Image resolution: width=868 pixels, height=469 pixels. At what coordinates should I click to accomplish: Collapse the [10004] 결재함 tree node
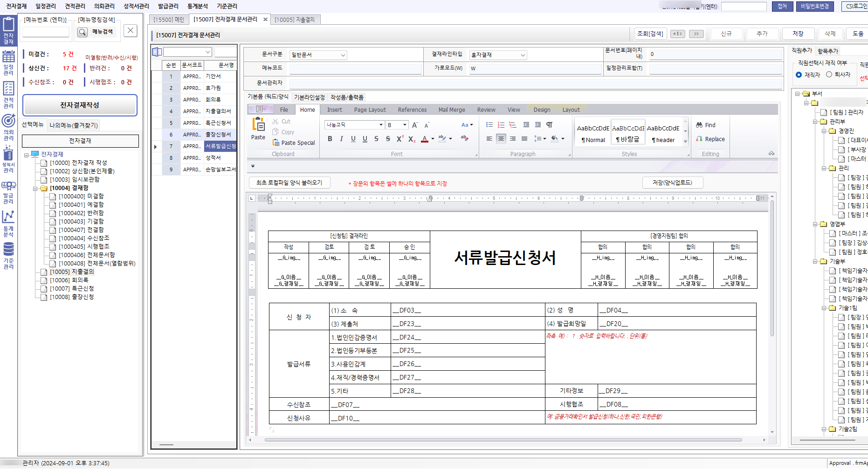click(x=35, y=189)
